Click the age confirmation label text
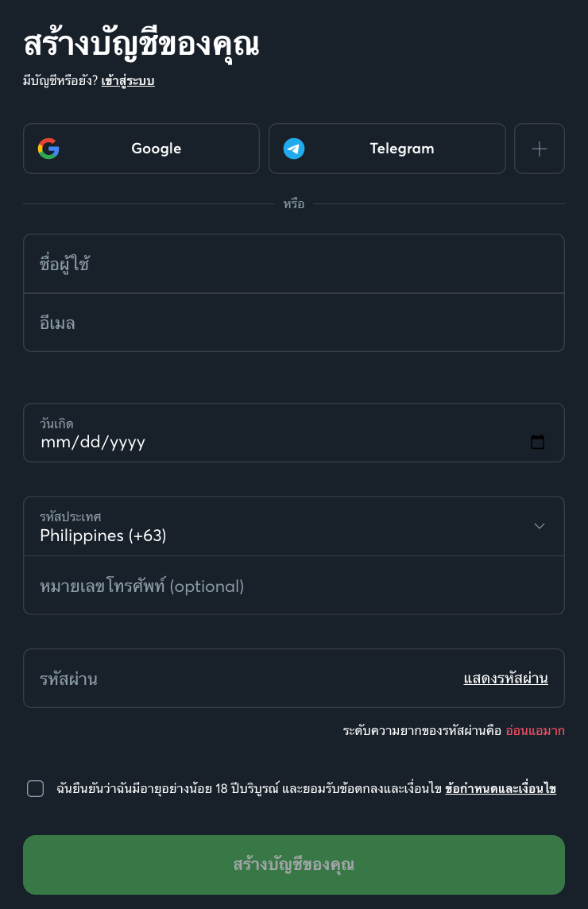Viewport: 588px width, 909px height. coord(248,789)
